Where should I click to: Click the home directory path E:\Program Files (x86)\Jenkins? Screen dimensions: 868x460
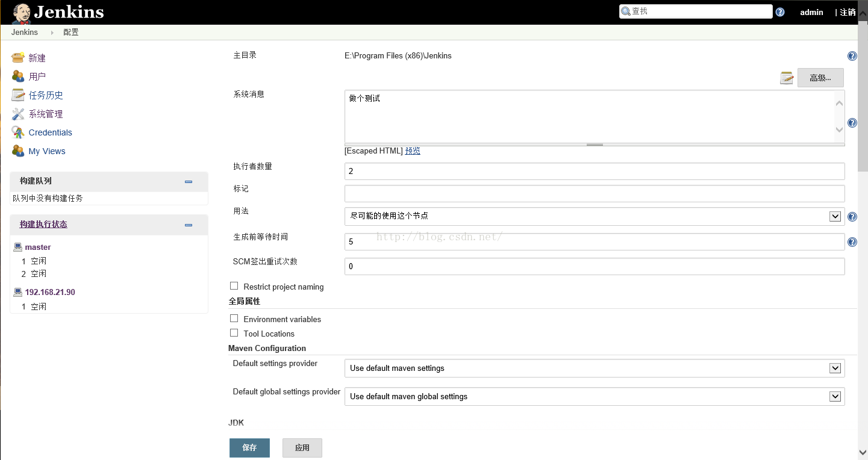[x=398, y=56]
